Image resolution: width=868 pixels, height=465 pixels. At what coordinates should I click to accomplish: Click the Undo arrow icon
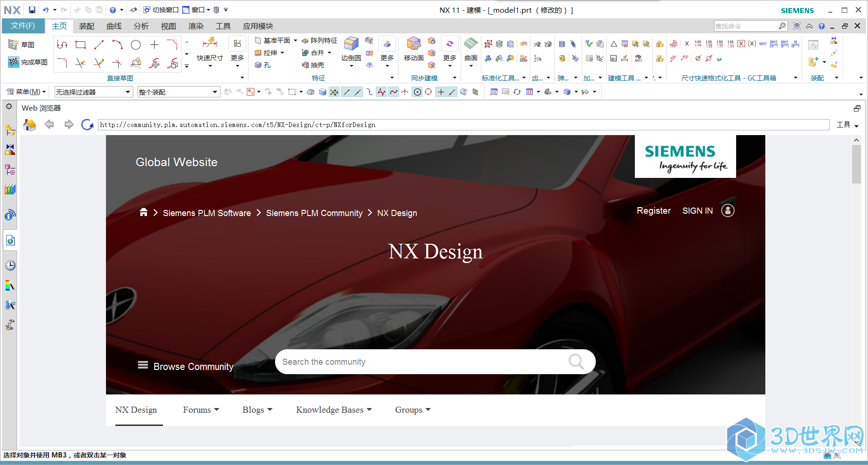46,10
